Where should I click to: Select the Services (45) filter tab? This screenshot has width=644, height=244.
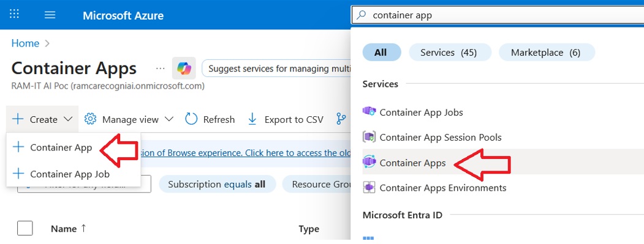click(x=450, y=53)
